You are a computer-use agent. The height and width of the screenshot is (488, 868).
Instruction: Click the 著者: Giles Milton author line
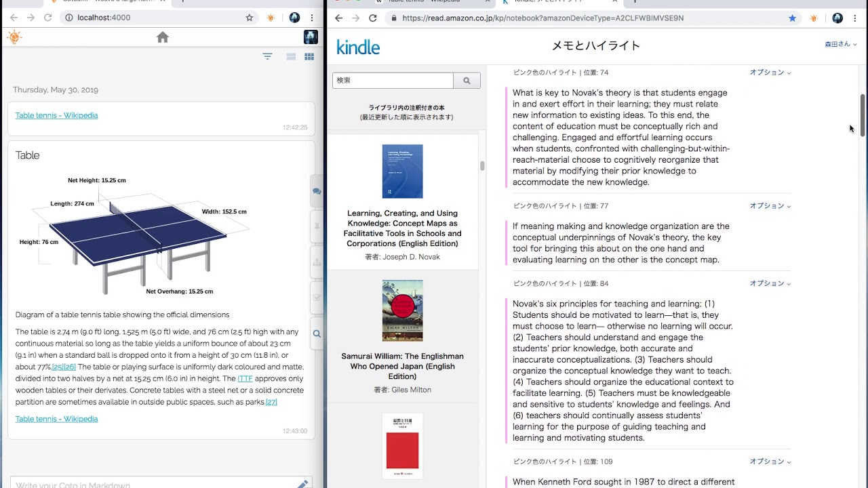(x=402, y=390)
